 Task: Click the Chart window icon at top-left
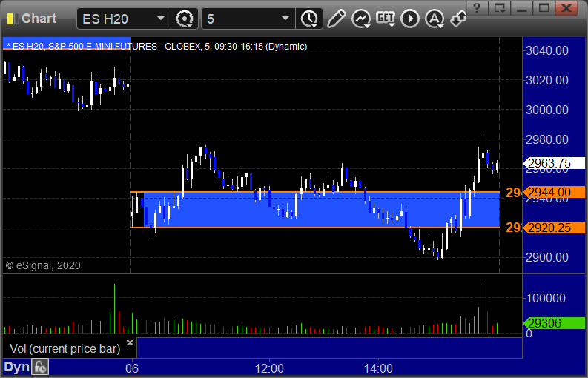(x=13, y=19)
